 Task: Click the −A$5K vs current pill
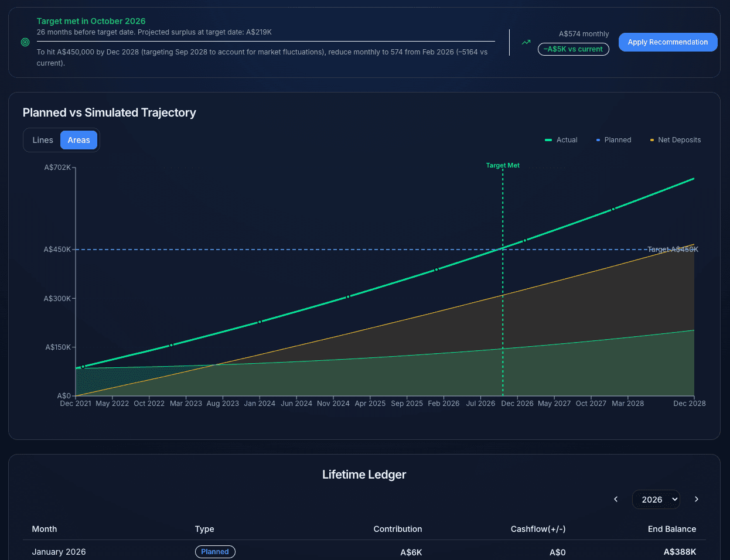point(573,49)
